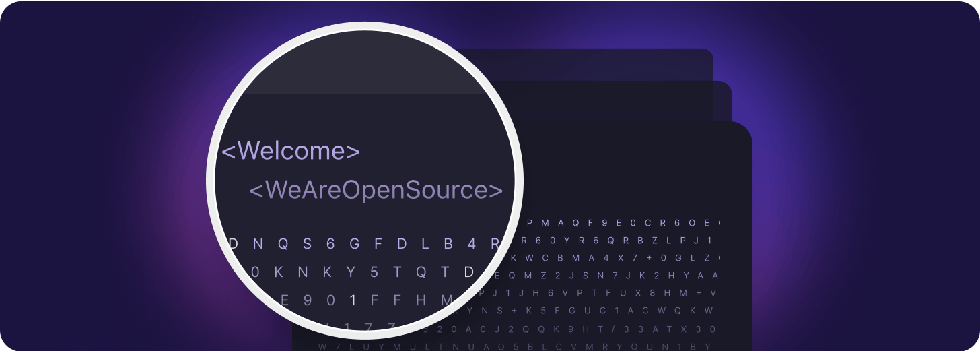This screenshot has width=980, height=351.
Task: Select the bright D ending the 0KNKY5TQT row
Action: (469, 272)
